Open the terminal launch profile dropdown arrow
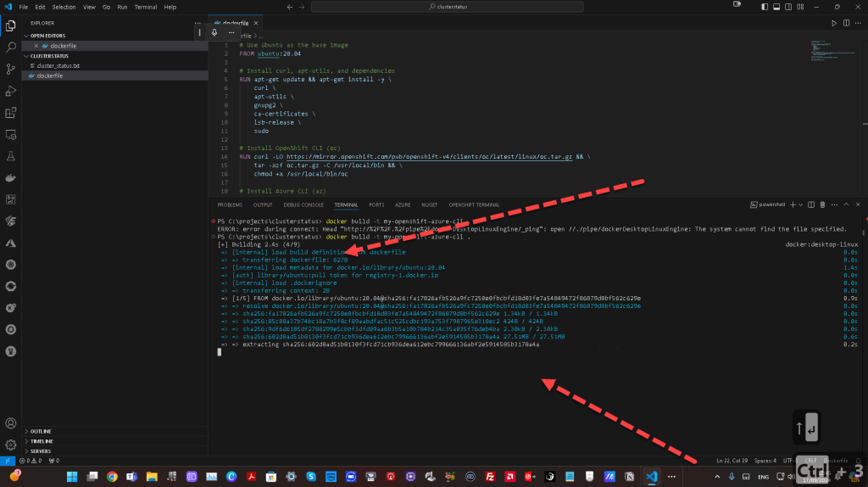 click(x=800, y=205)
